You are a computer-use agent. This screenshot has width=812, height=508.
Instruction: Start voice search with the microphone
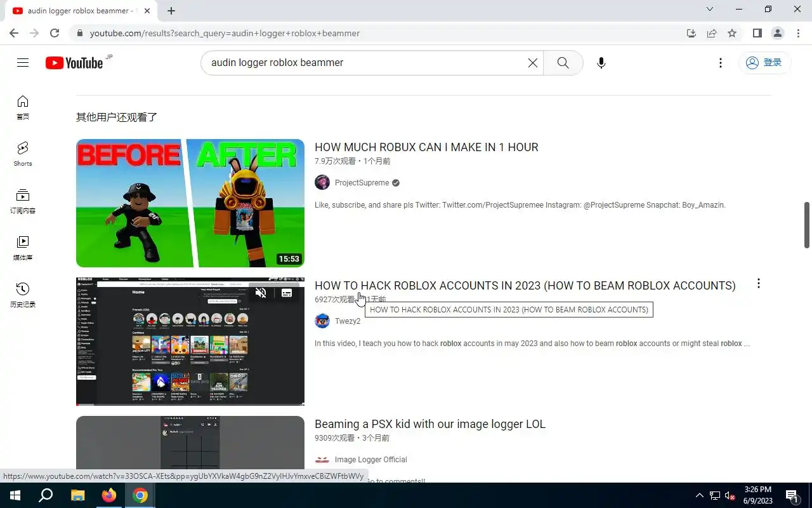601,63
